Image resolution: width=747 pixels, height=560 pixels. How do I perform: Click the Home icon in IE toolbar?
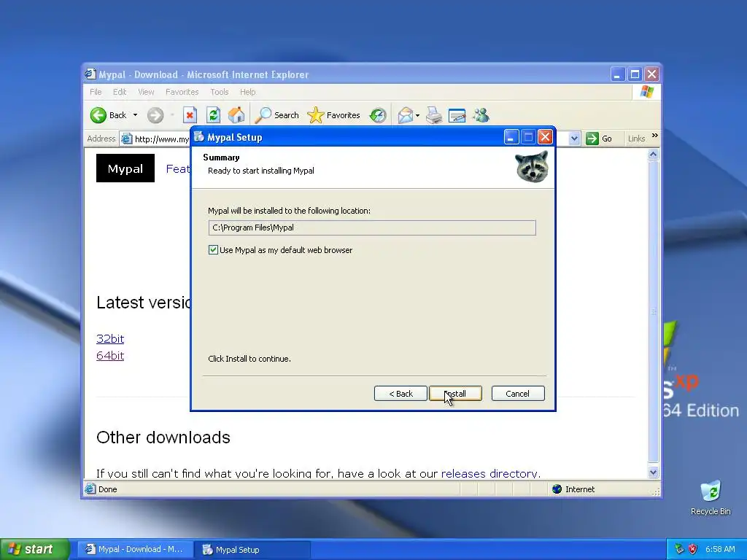[236, 115]
